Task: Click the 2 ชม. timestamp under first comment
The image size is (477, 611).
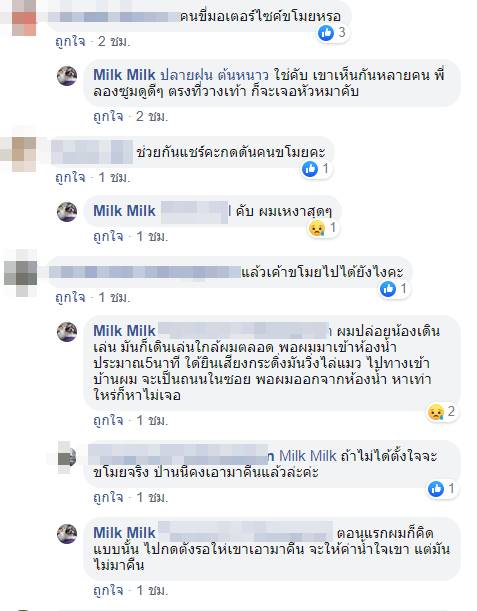Action: pyautogui.click(x=114, y=41)
